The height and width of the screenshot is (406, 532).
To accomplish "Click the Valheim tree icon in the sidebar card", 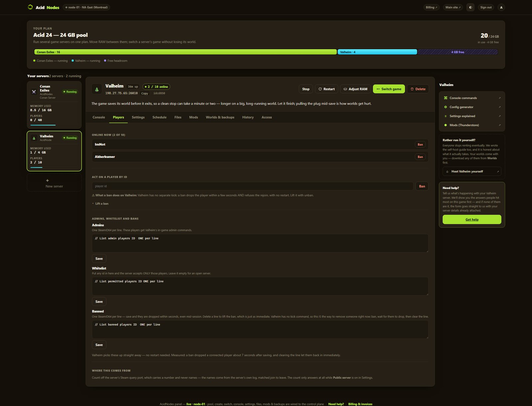I will click(34, 138).
